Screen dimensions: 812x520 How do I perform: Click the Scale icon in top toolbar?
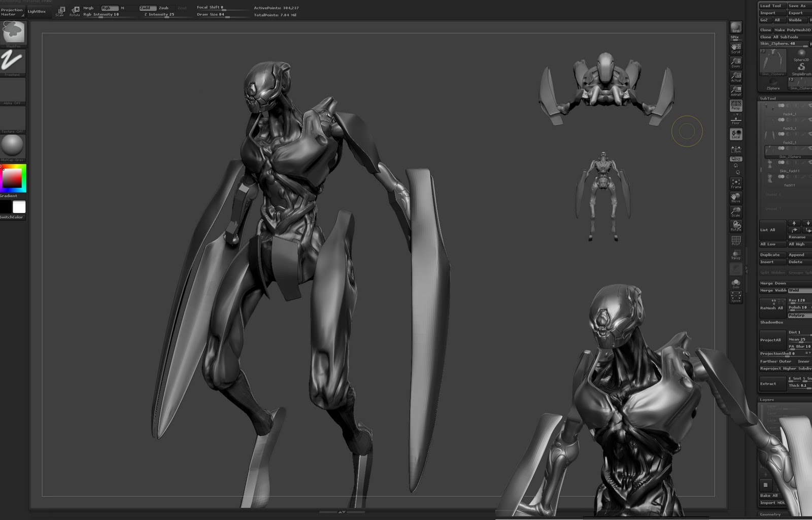60,11
